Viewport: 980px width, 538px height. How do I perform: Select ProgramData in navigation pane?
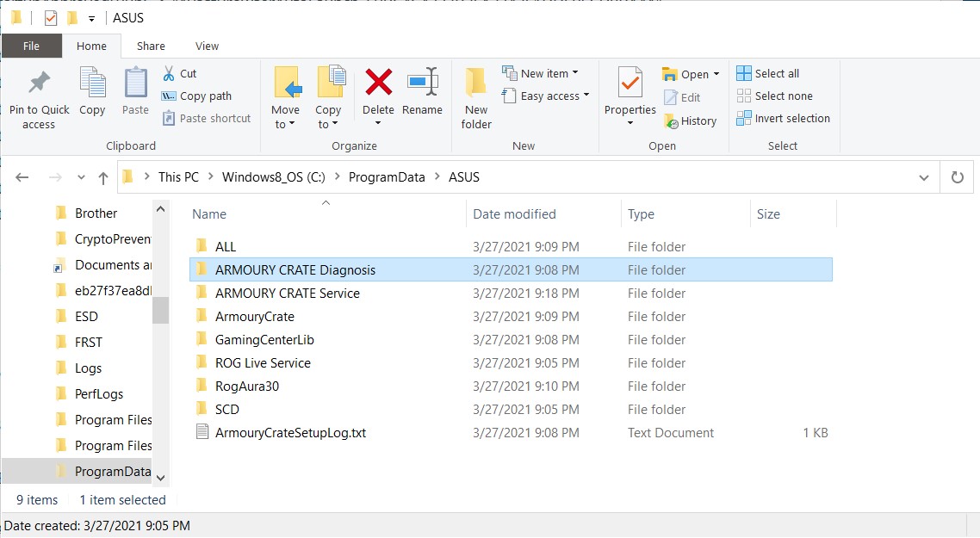113,471
